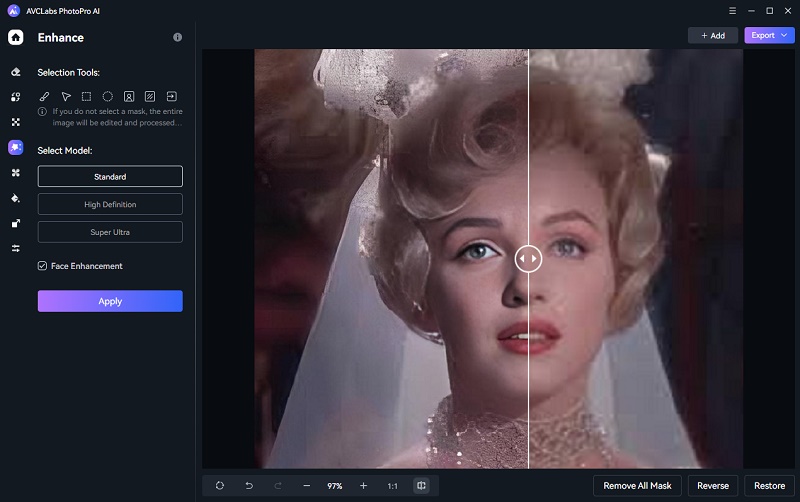
Task: Choose the Standard model
Action: (110, 177)
